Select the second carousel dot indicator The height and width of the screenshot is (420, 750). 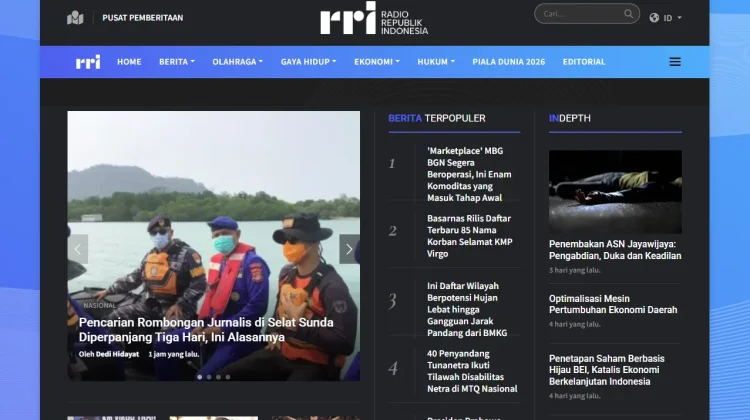click(x=209, y=377)
